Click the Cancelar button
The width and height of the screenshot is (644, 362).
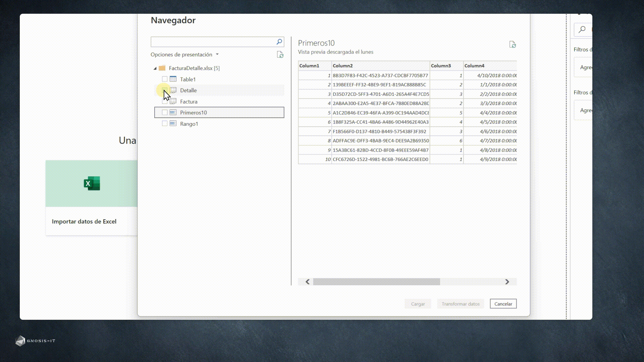point(503,304)
